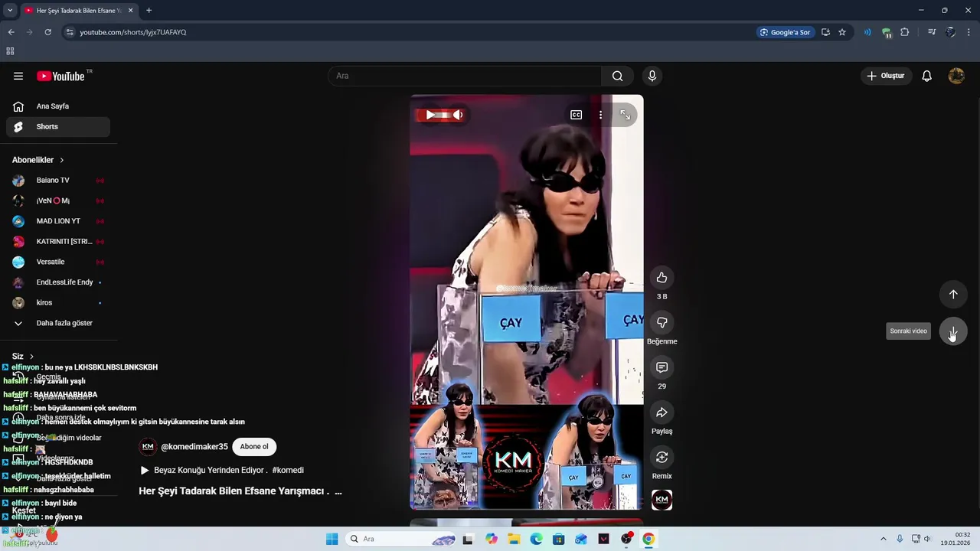Open the KATRINITI subscription channel
The height and width of the screenshot is (551, 980).
58,242
